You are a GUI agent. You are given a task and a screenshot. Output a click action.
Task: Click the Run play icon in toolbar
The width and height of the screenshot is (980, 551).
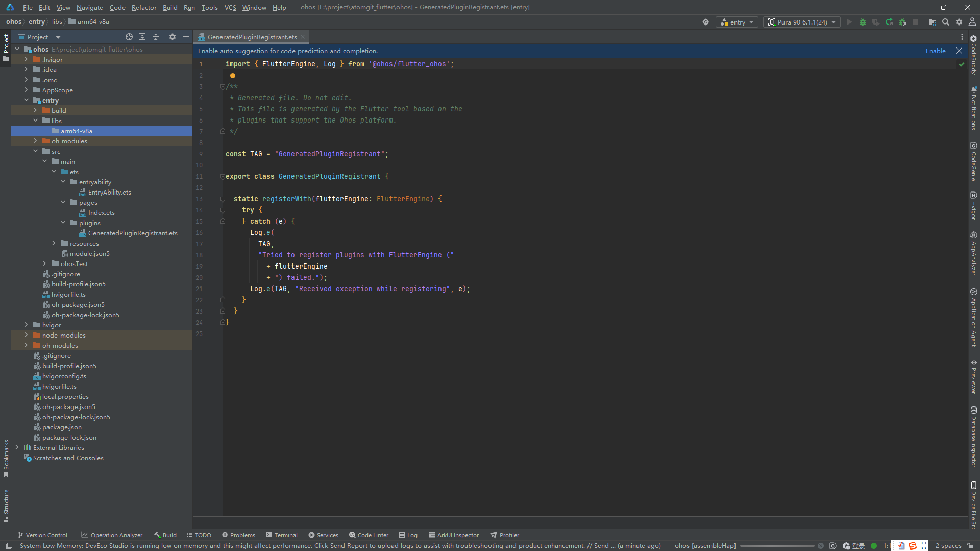click(x=849, y=22)
